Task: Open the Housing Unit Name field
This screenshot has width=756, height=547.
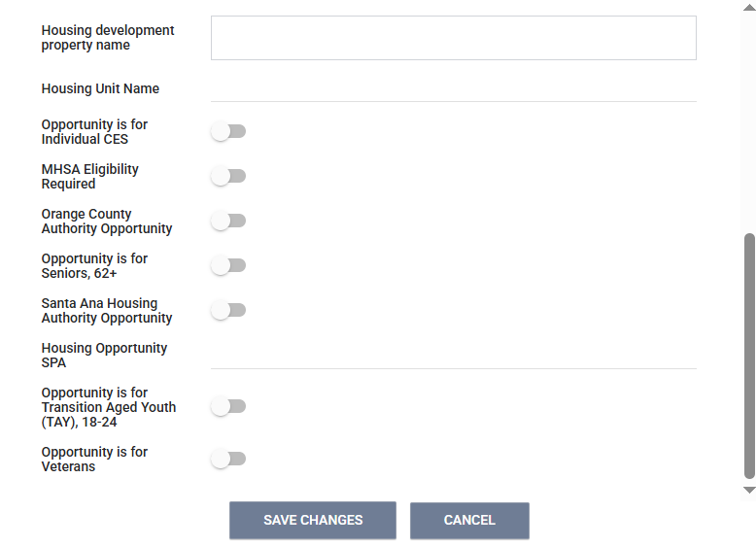Action: (x=453, y=88)
